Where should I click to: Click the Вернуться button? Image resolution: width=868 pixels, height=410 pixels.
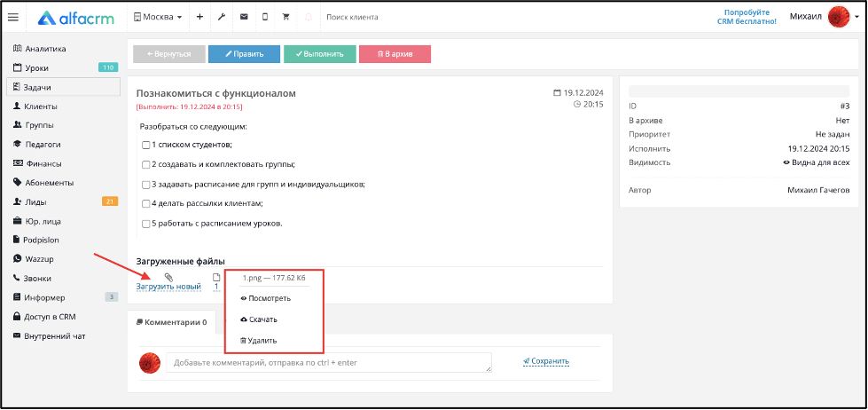[x=168, y=54]
